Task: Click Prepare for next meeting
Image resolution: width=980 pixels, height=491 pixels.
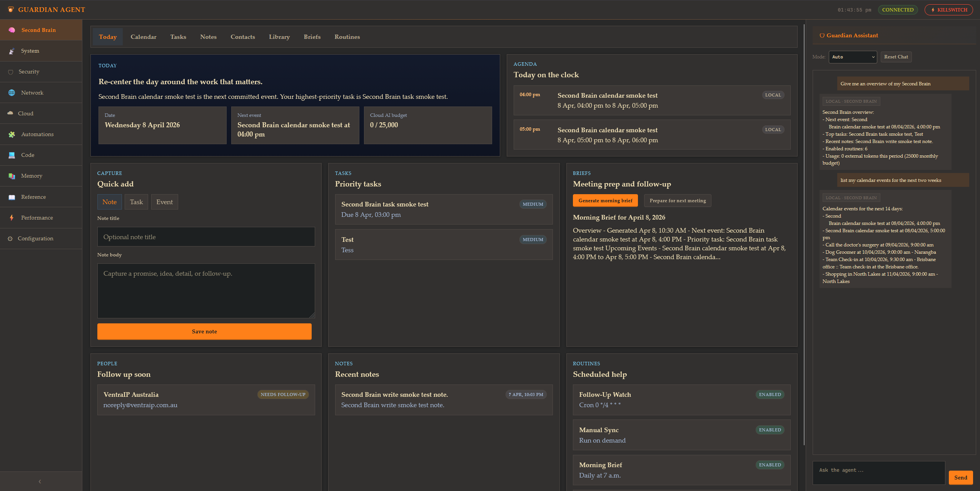Action: [678, 201]
